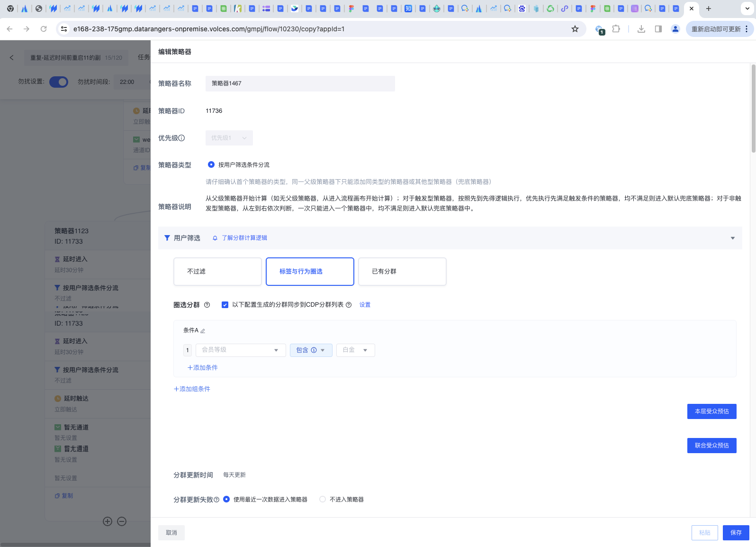This screenshot has height=547, width=756.
Task: Click the help icon next to 圈选分群
Action: point(207,305)
